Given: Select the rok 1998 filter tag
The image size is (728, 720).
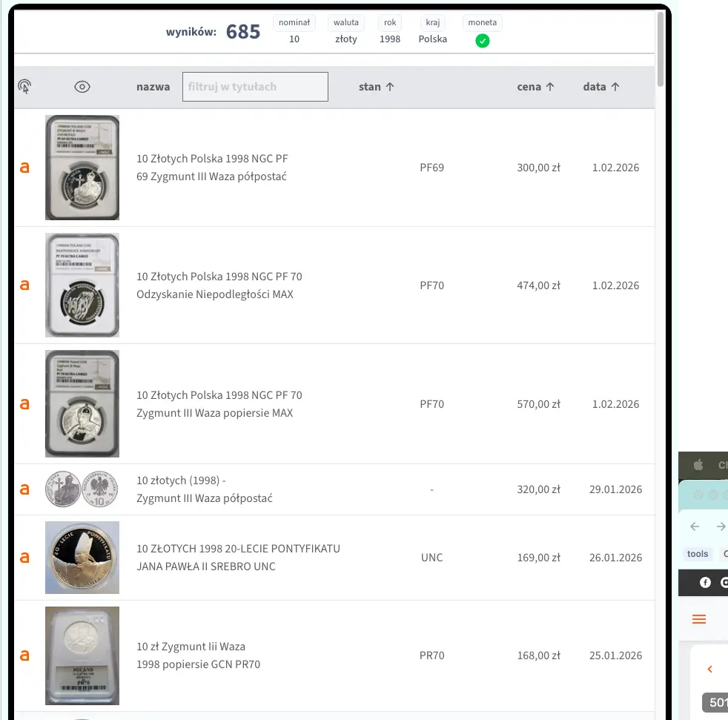Looking at the screenshot, I should (x=390, y=23).
